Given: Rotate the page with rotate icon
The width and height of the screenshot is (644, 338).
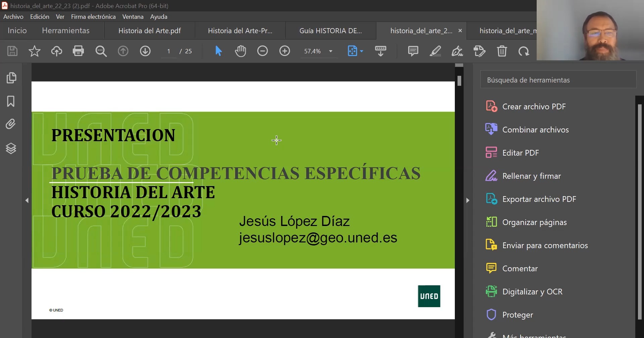Looking at the screenshot, I should pos(524,51).
